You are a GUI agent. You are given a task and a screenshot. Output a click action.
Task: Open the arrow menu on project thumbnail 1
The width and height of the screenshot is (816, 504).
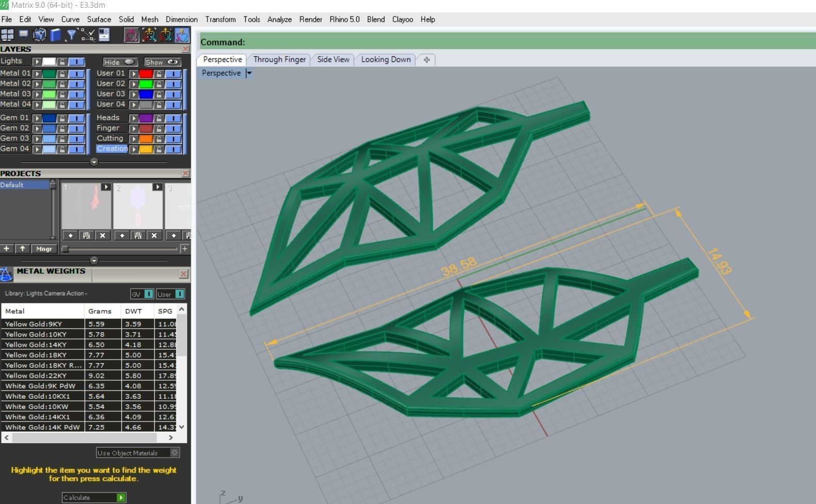click(106, 187)
